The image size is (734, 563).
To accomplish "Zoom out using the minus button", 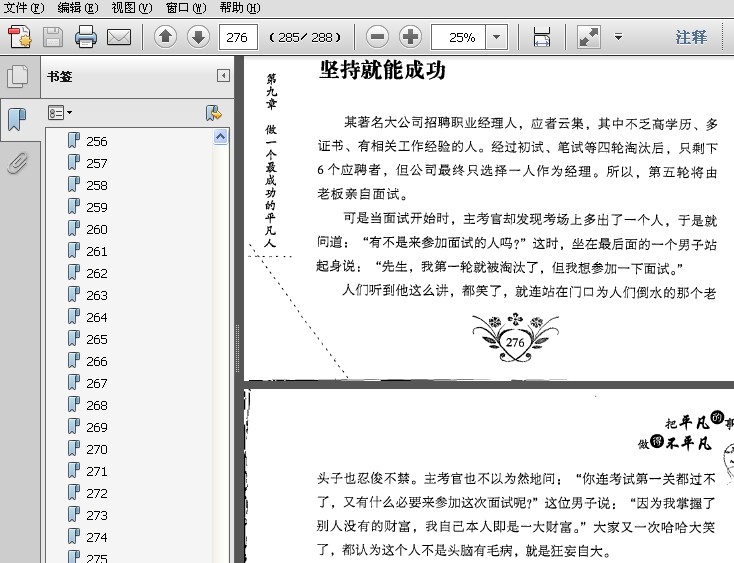I will coord(377,37).
